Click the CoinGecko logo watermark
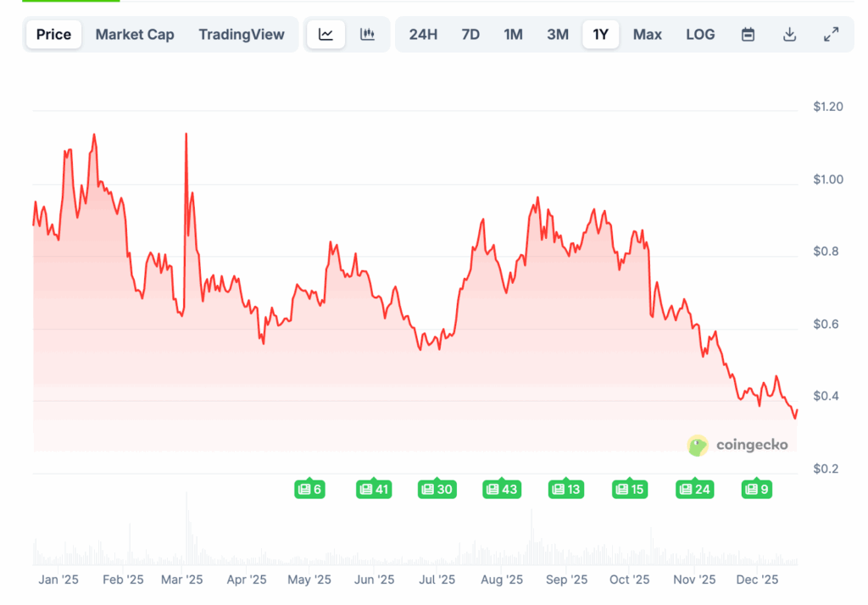This screenshot has width=868, height=605. coord(737,445)
